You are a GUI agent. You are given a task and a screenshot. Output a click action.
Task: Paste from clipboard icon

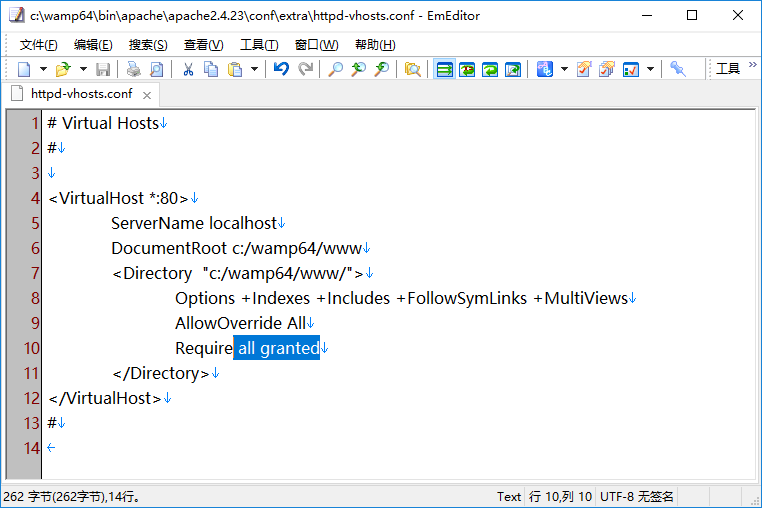(235, 70)
